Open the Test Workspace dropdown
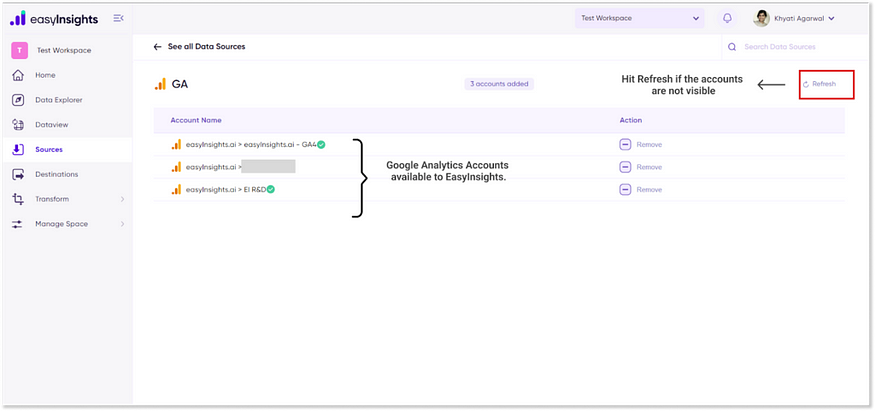 (639, 18)
